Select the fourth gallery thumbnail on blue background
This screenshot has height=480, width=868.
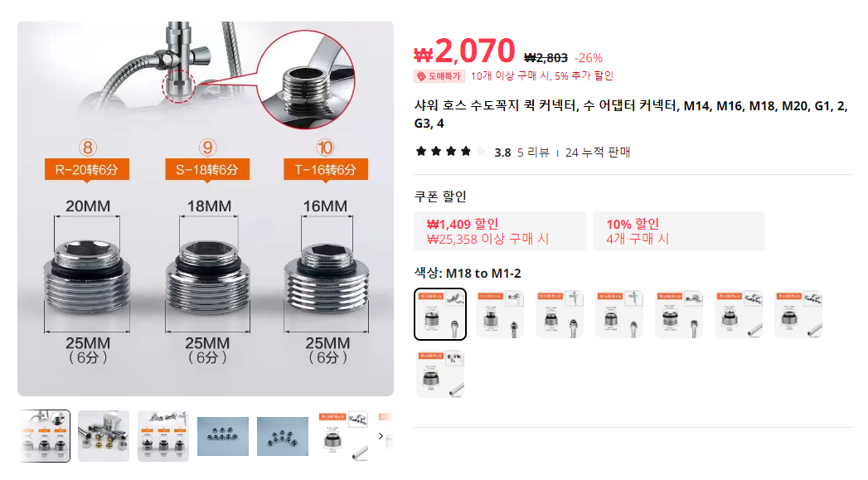(x=223, y=436)
